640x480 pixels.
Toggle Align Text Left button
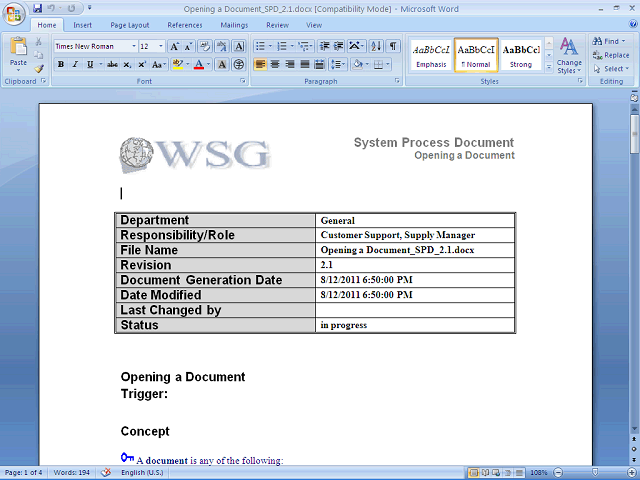click(260, 64)
